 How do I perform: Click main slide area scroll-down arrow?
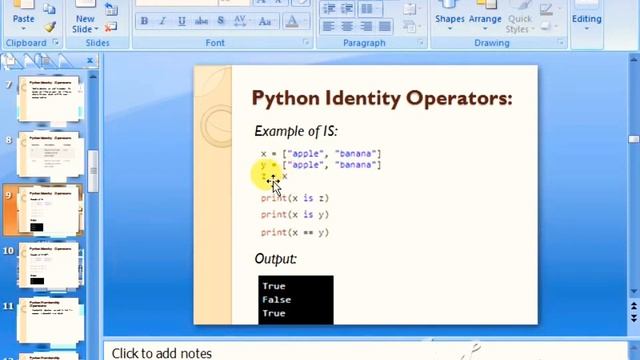(x=633, y=291)
